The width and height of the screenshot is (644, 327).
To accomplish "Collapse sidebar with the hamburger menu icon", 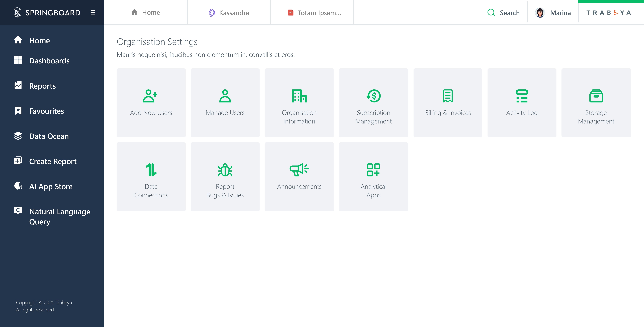I will [x=93, y=13].
